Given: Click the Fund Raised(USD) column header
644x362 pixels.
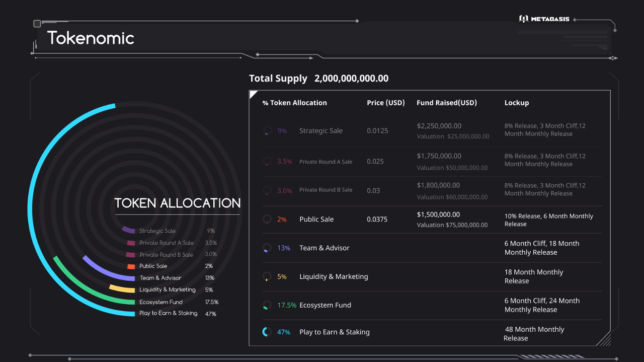Looking at the screenshot, I should coord(447,103).
